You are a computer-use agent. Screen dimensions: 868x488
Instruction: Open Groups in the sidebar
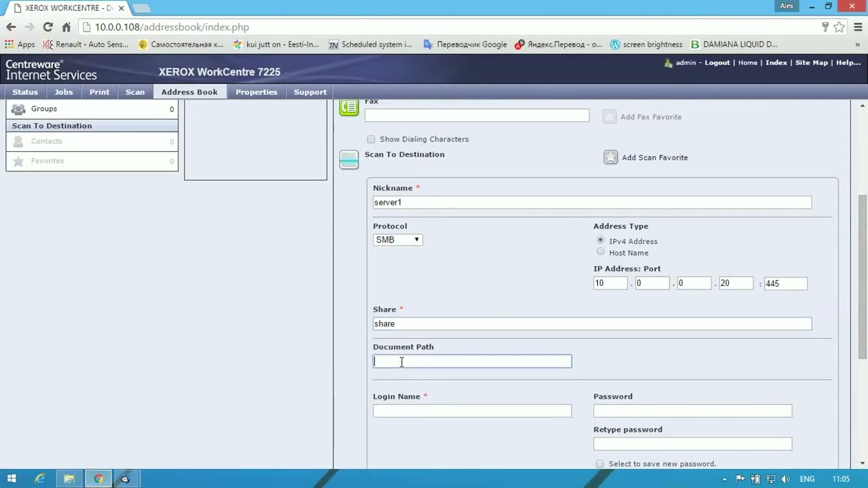click(x=92, y=109)
